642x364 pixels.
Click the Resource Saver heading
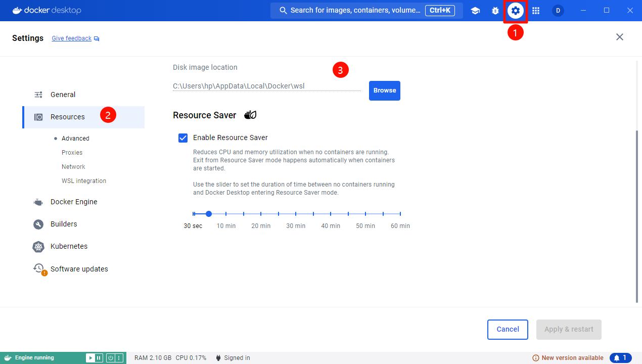point(204,115)
